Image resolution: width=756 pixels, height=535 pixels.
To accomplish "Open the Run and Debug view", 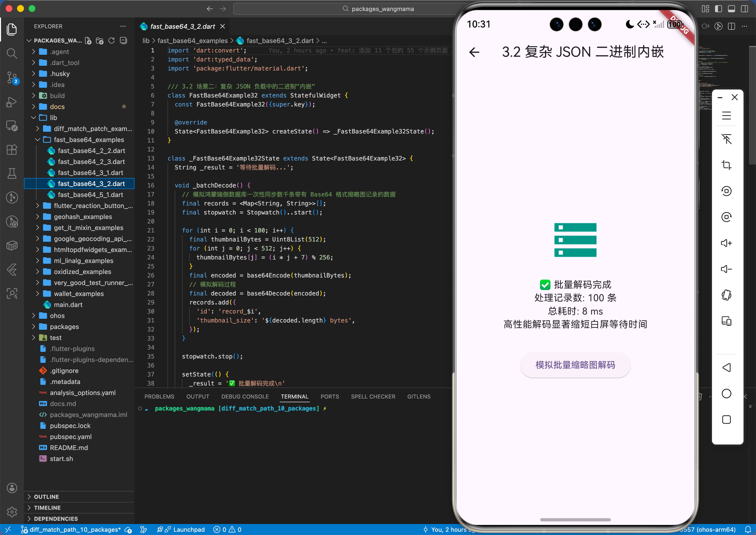I will click(x=12, y=102).
